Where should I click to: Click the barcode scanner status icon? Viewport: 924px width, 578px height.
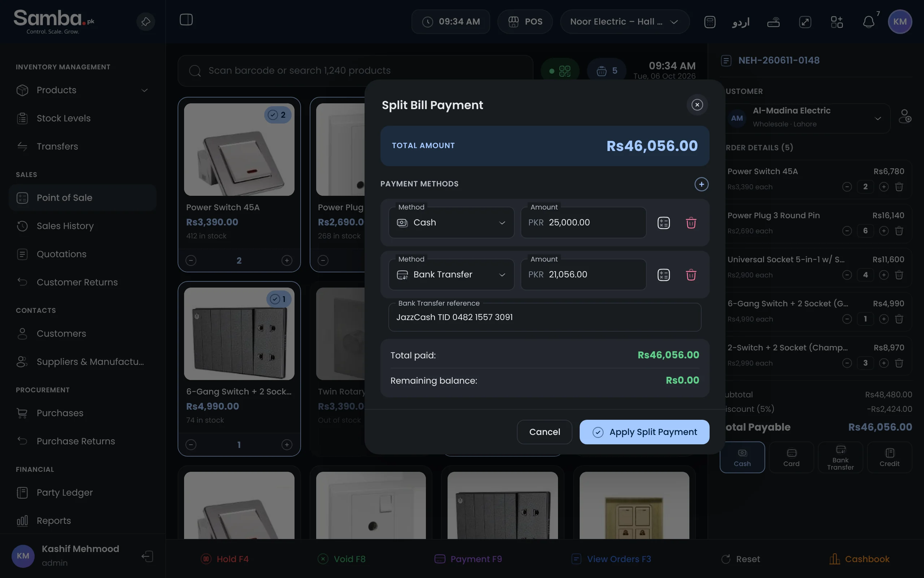click(560, 71)
